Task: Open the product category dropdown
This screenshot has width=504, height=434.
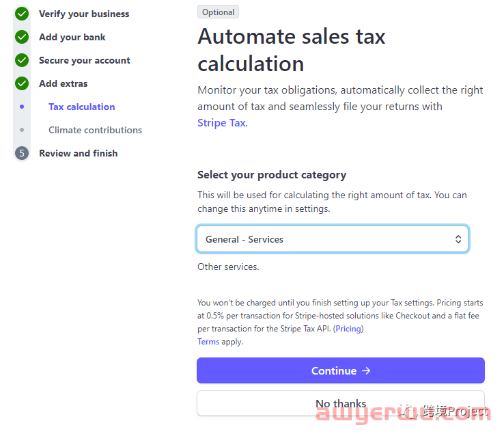Action: (333, 239)
